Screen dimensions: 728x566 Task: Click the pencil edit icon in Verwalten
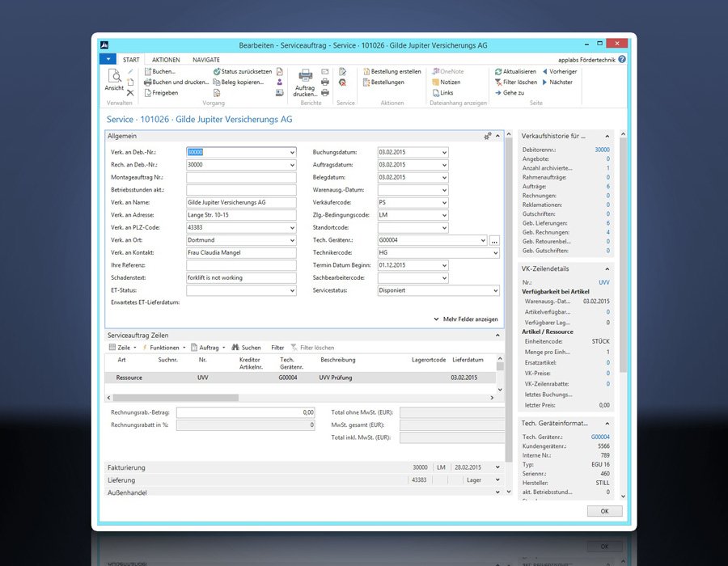[130, 71]
